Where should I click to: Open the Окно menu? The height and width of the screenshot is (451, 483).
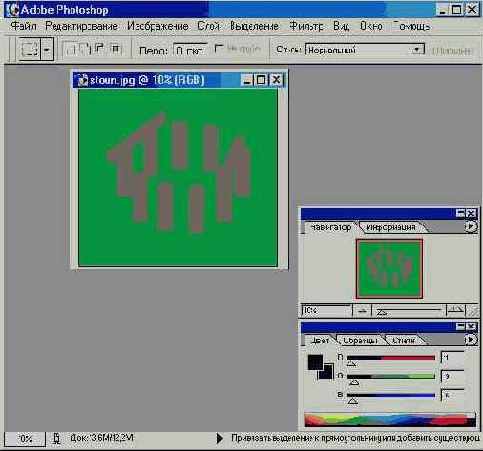[x=371, y=26]
